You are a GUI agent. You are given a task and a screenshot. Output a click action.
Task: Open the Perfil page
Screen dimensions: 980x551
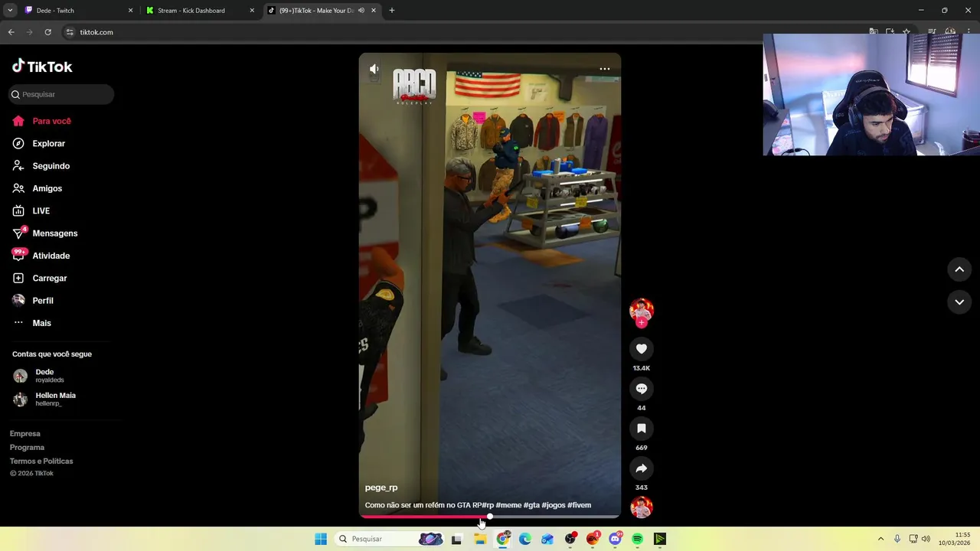[33, 301]
